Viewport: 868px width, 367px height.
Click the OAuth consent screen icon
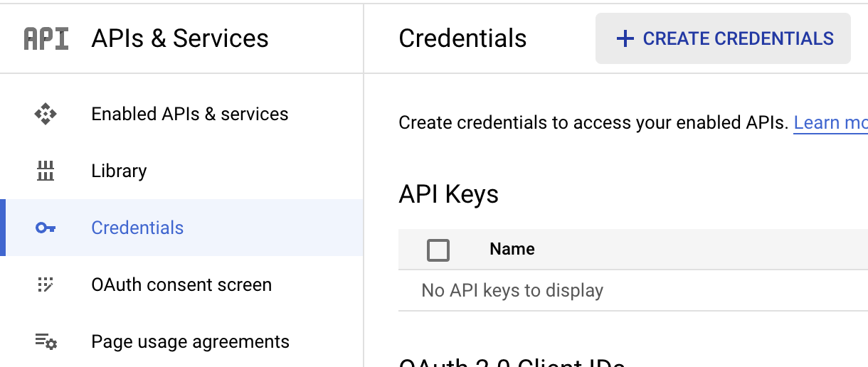[x=46, y=284]
